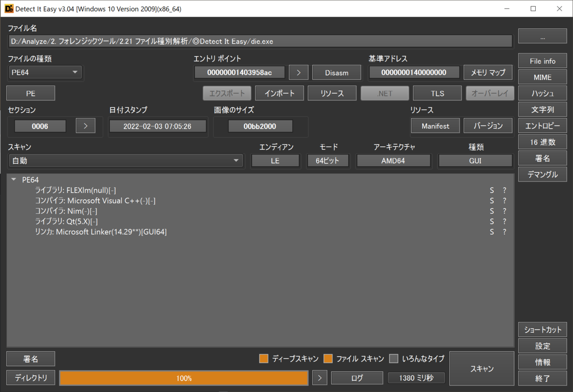Toggle ファイル スキャン checkbox

tap(328, 358)
